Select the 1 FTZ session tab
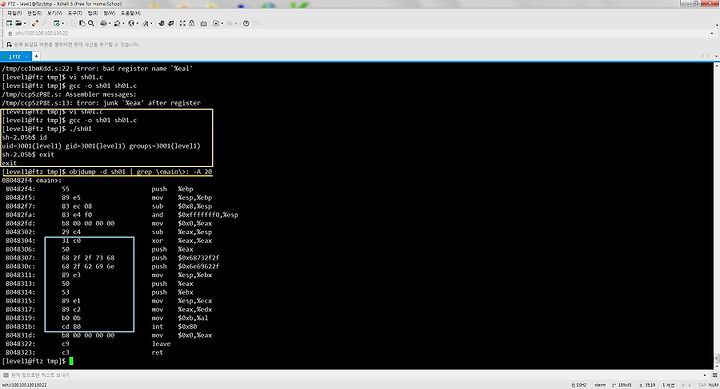Image resolution: width=720 pixels, height=389 pixels. click(x=15, y=56)
